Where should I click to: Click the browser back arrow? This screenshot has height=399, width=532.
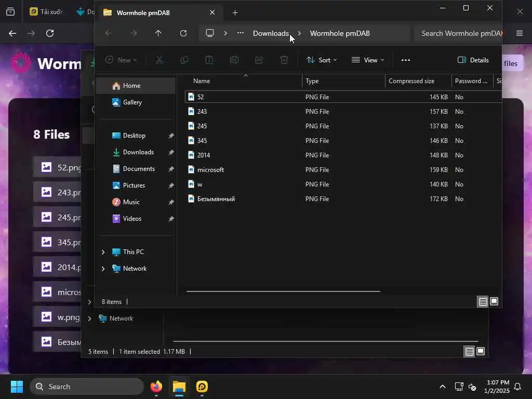12,33
